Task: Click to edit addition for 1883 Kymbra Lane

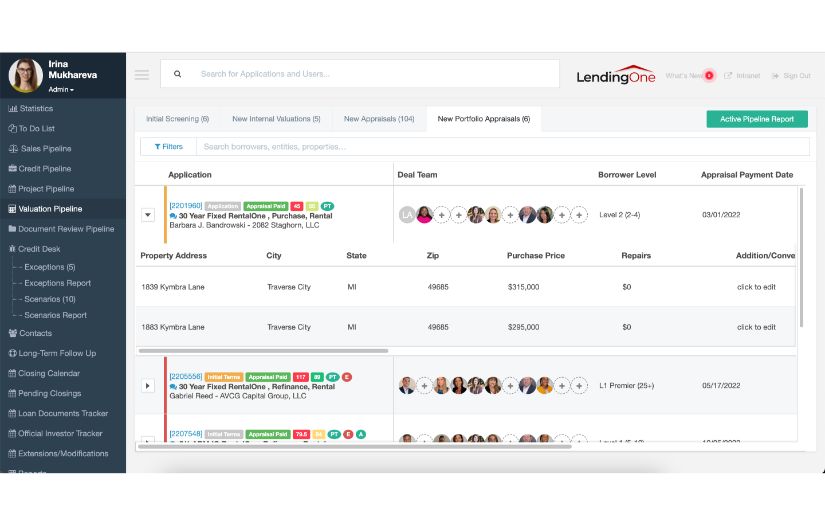Action: click(x=756, y=327)
